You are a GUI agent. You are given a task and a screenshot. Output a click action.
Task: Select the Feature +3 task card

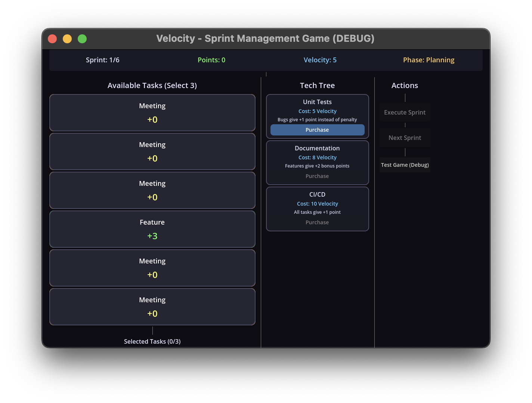(x=152, y=229)
